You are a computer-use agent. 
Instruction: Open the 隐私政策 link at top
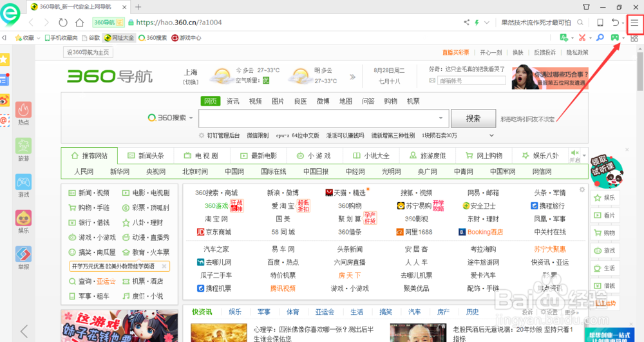point(577,52)
